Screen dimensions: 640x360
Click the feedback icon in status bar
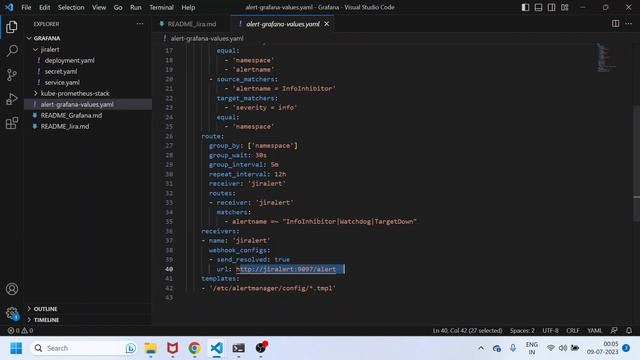click(x=614, y=331)
